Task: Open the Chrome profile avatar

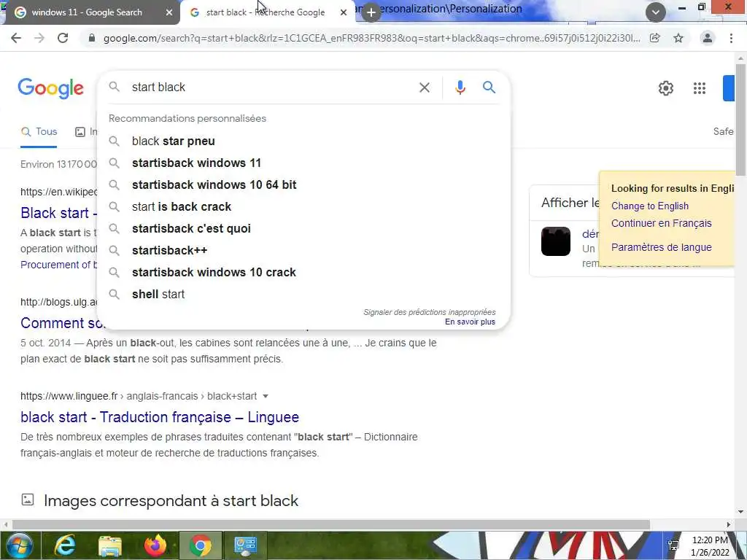Action: click(x=708, y=38)
